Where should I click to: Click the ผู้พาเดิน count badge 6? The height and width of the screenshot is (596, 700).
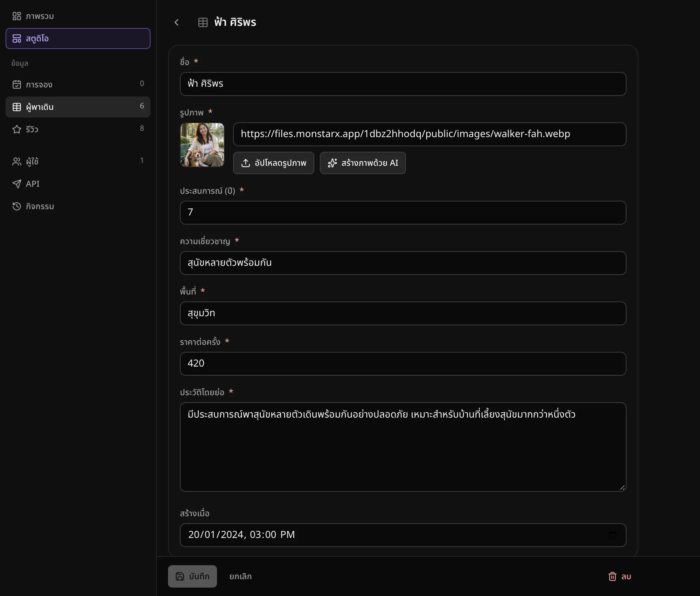(142, 106)
